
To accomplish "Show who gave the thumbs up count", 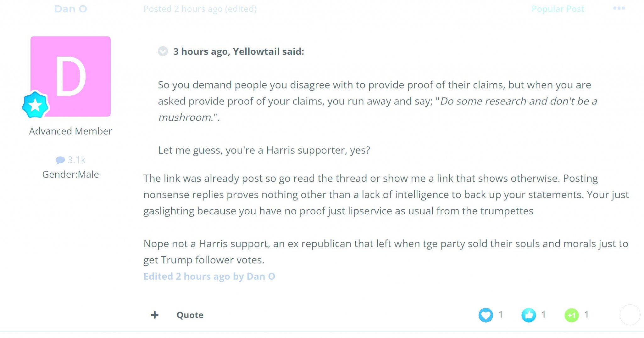I will (543, 314).
